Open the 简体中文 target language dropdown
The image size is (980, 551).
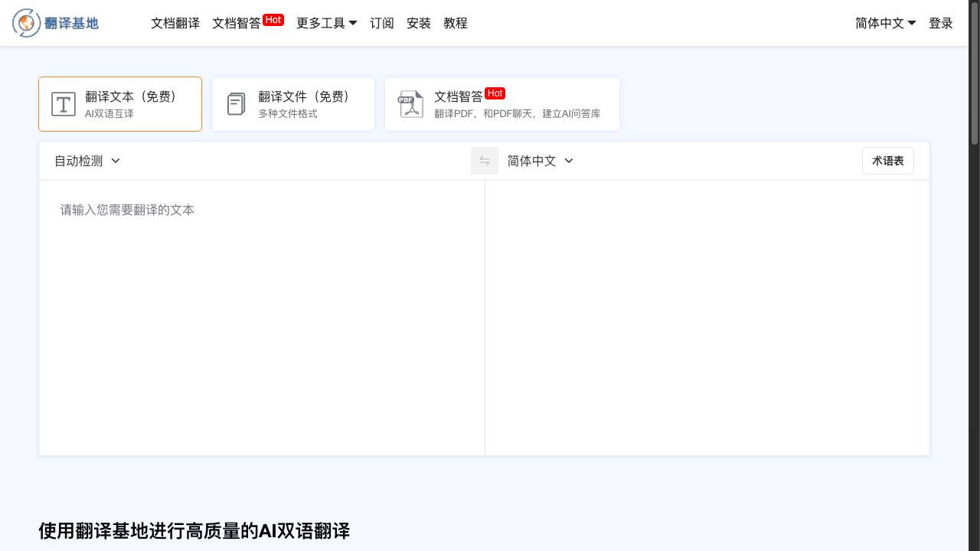point(541,161)
